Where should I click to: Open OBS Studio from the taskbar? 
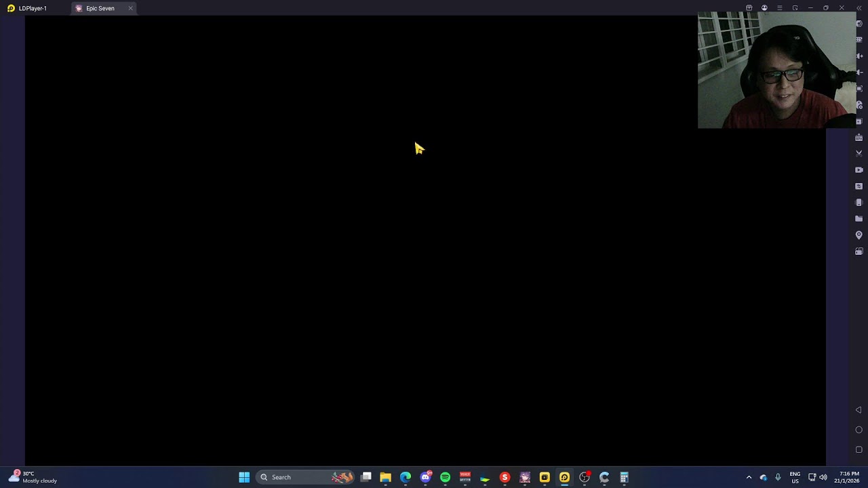coord(584,477)
